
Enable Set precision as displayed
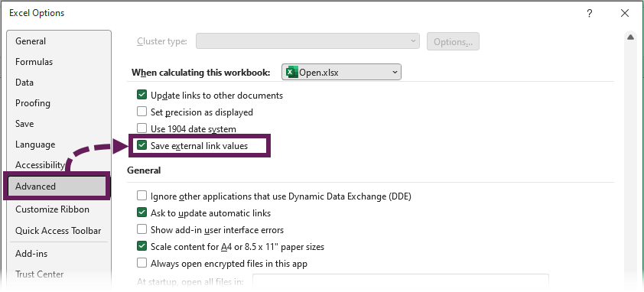pos(141,112)
